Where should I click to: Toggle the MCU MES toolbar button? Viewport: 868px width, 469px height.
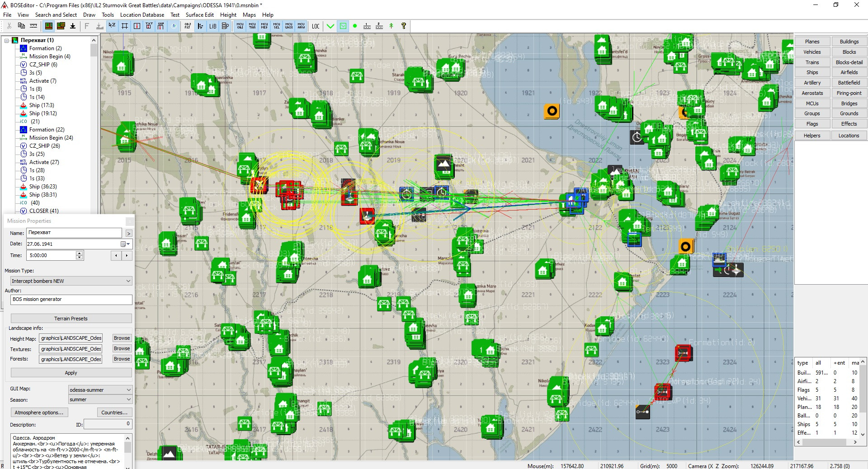264,26
